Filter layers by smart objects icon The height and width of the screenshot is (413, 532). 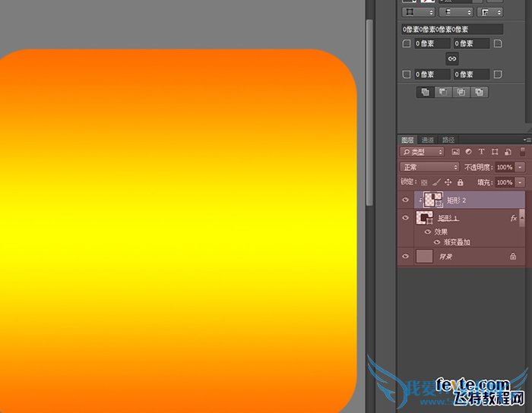(508, 152)
